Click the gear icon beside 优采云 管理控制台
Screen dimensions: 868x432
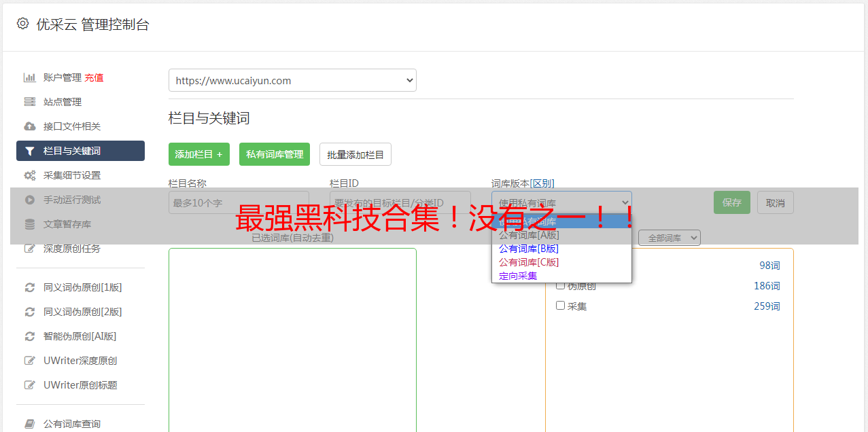(x=22, y=24)
